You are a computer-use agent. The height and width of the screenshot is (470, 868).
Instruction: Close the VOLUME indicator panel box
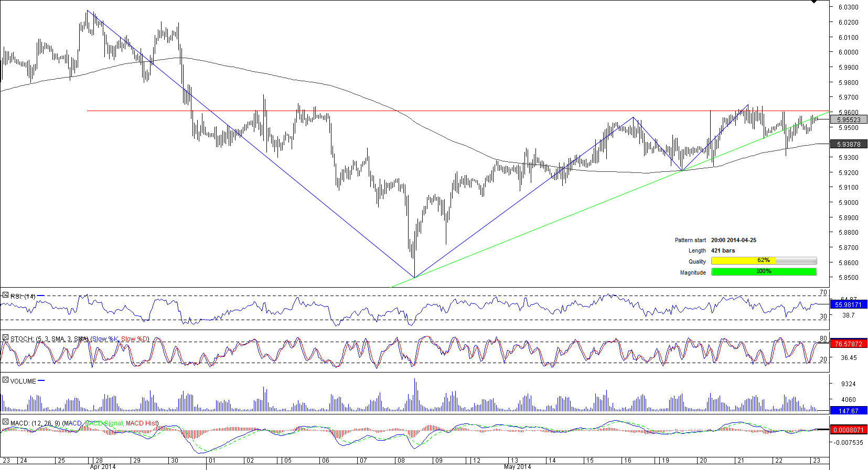(x=5, y=380)
